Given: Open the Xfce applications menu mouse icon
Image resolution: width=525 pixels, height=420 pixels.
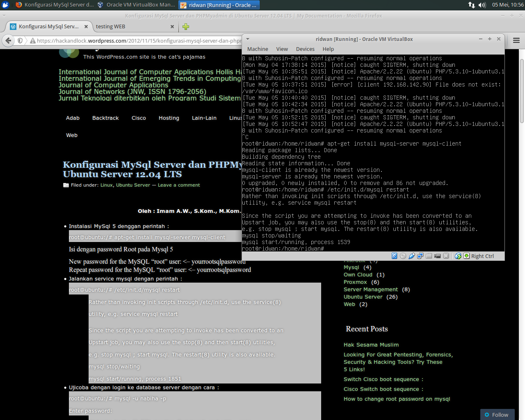Looking at the screenshot, I should (x=5, y=5).
